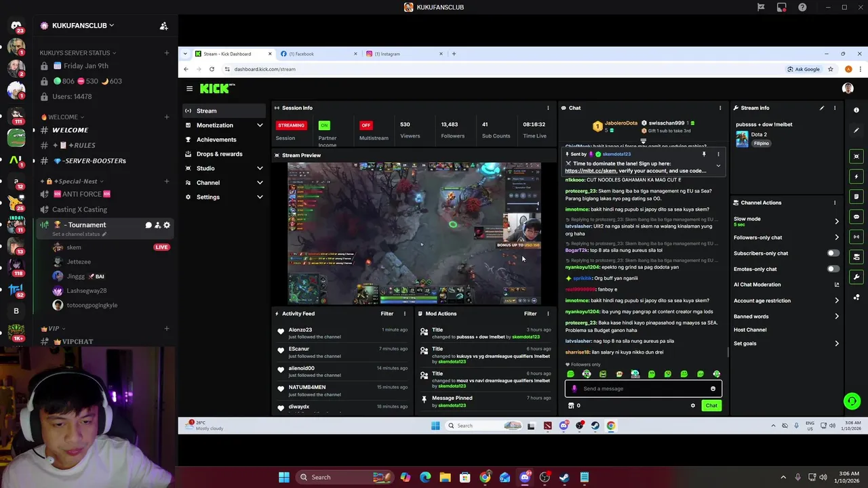Viewport: 868px width, 488px height.
Task: Toggle Emotes-only chat switch
Action: click(833, 269)
